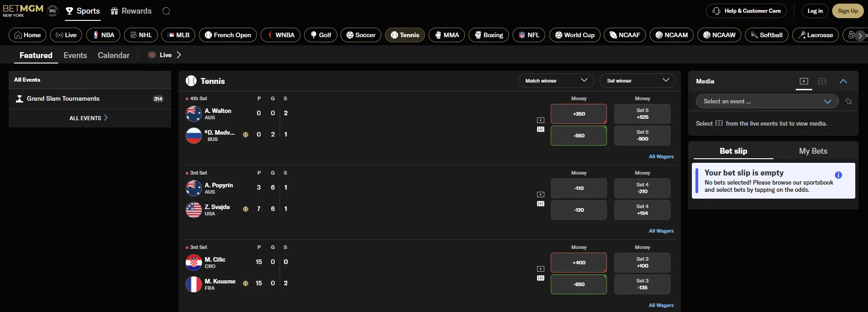This screenshot has width=868, height=312.
Task: Bet A. Walton moneyline +350
Action: click(x=579, y=114)
